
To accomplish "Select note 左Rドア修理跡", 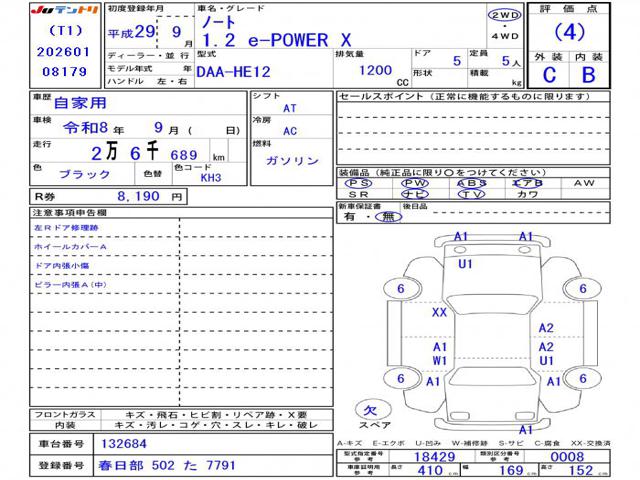I will pyautogui.click(x=66, y=228).
